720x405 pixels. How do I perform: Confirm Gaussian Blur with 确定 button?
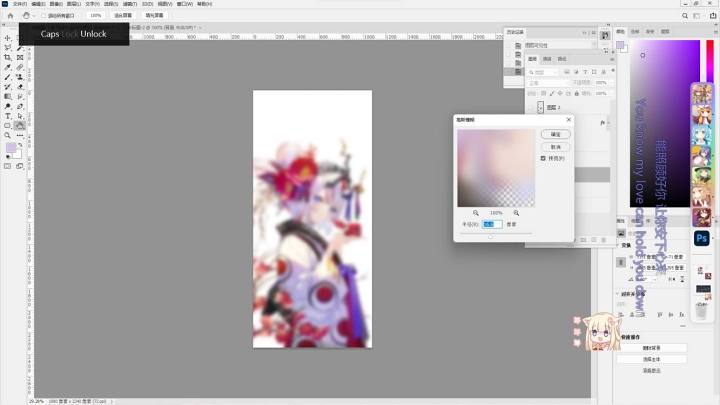[x=556, y=134]
